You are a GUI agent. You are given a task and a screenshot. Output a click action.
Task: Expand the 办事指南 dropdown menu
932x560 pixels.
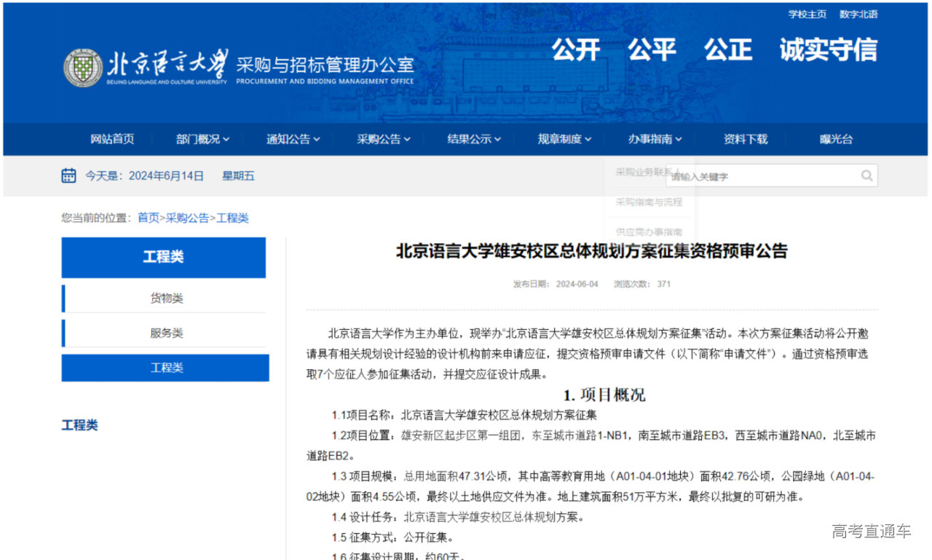tap(655, 139)
